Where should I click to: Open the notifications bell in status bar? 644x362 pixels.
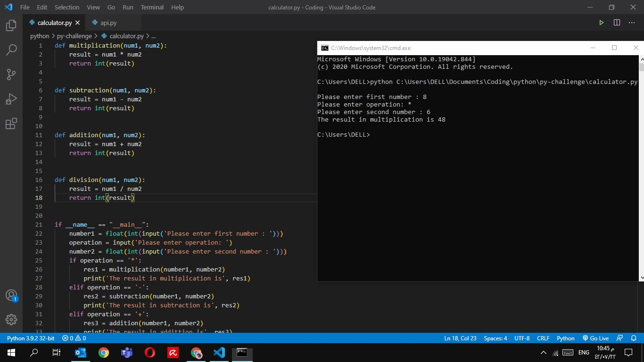(634, 338)
